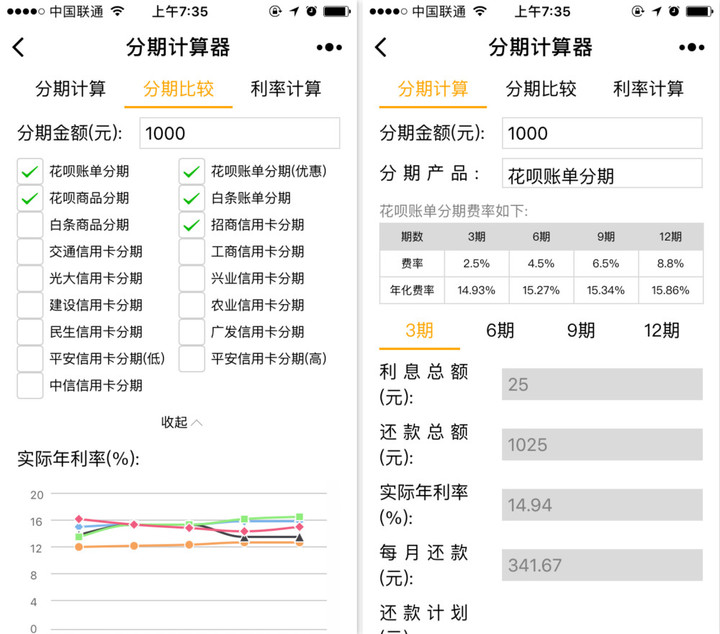
Task: Click 12期 fee rate cell 8.8%
Action: pos(670,264)
